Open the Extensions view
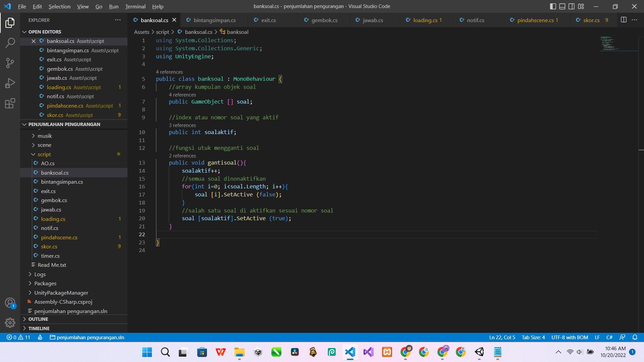The image size is (644, 362). [10, 103]
